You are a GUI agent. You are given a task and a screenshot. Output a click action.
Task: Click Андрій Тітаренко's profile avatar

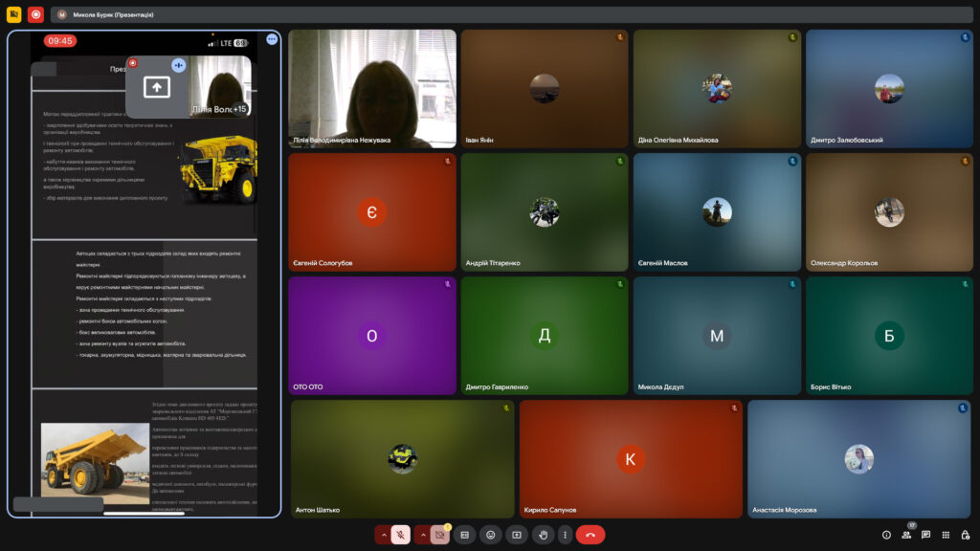545,212
